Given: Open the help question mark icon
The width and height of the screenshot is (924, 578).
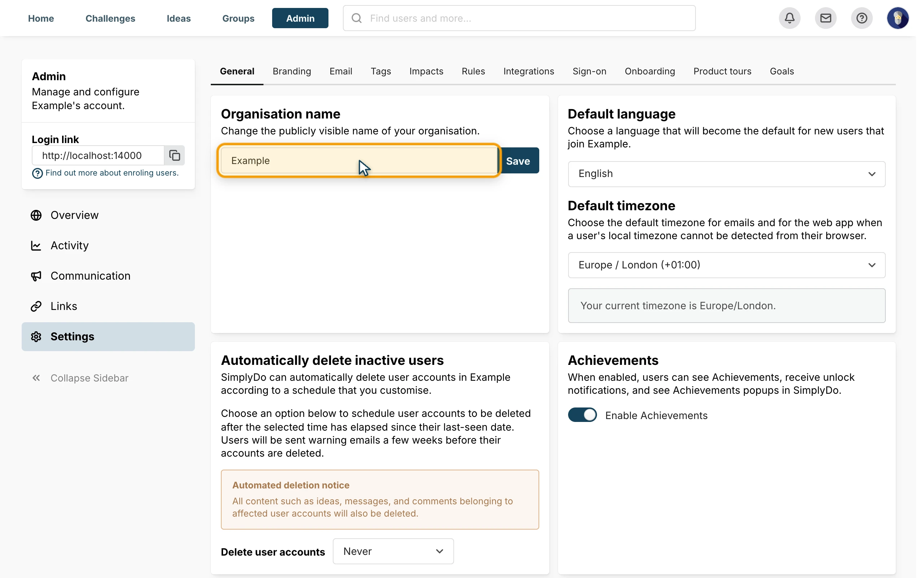Looking at the screenshot, I should [862, 18].
